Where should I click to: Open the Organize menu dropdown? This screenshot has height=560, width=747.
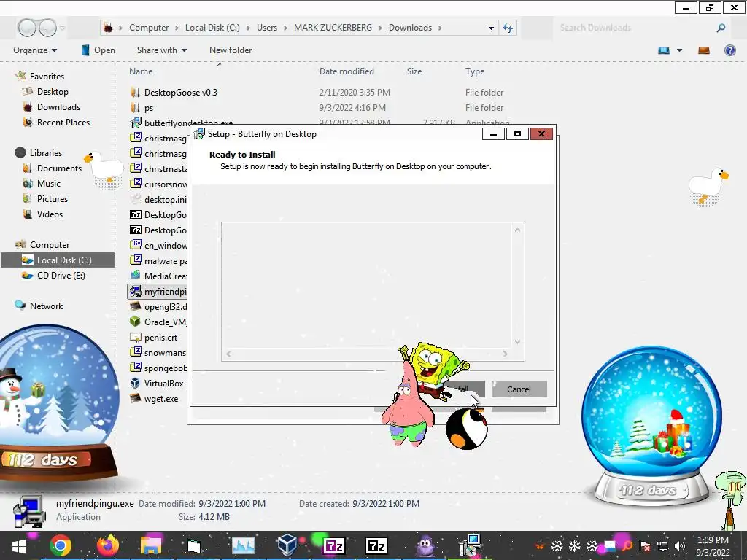pyautogui.click(x=35, y=50)
